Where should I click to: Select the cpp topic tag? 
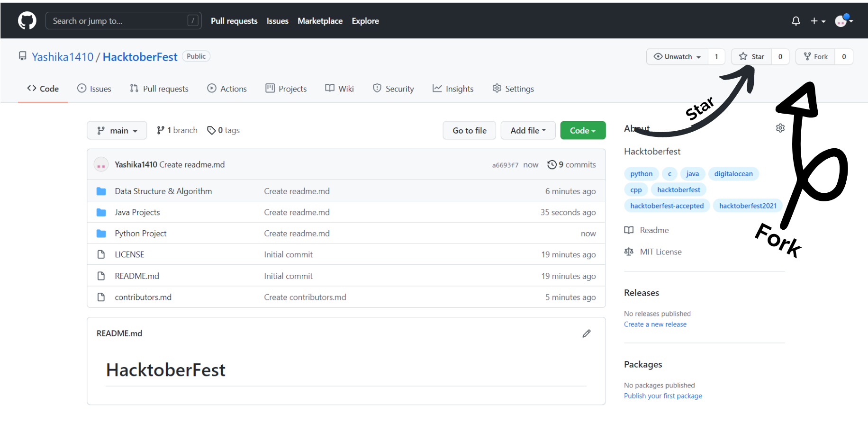point(636,190)
